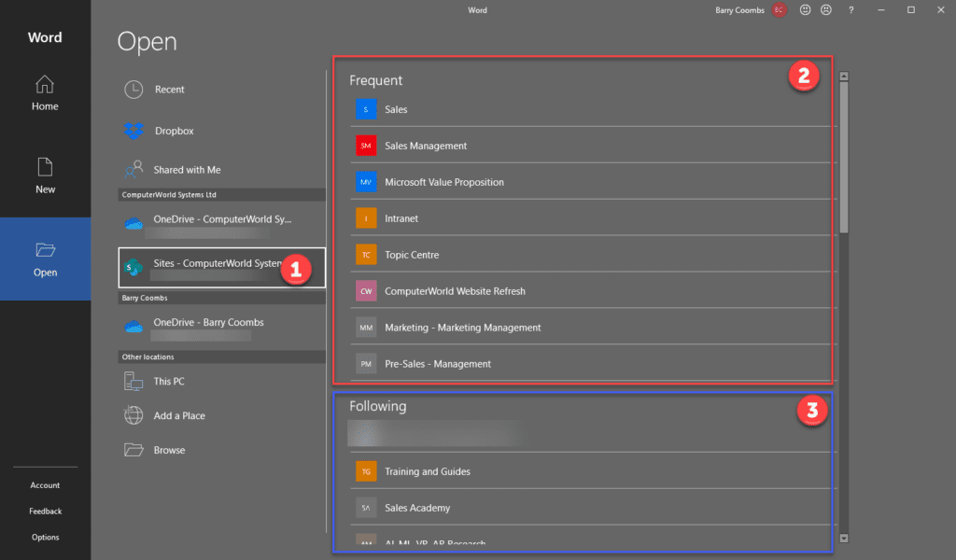The width and height of the screenshot is (956, 560).
Task: Click the Dropbox logo icon
Action: pyautogui.click(x=134, y=131)
